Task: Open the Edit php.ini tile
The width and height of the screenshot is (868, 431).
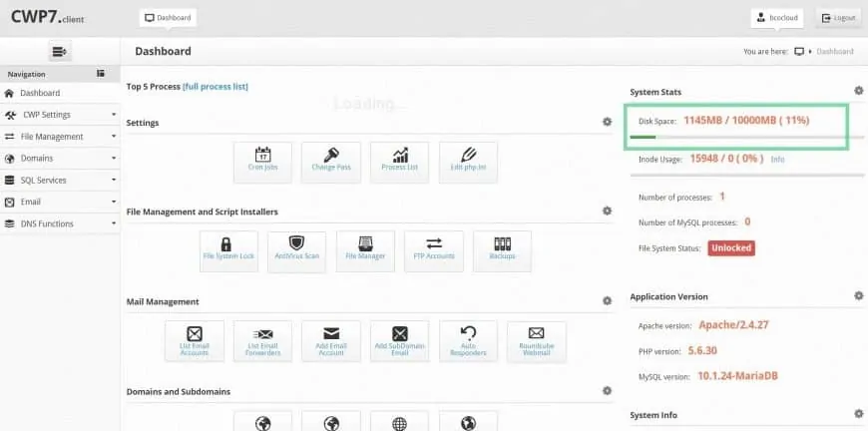Action: coord(468,162)
